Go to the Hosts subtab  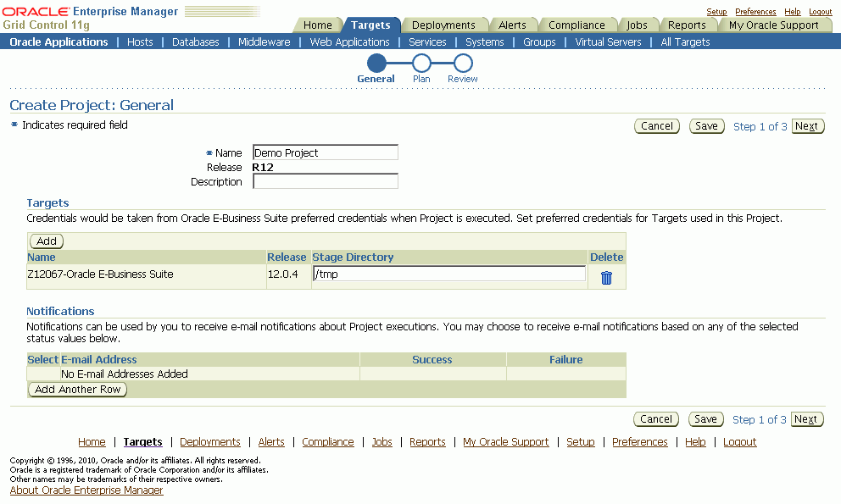[140, 42]
